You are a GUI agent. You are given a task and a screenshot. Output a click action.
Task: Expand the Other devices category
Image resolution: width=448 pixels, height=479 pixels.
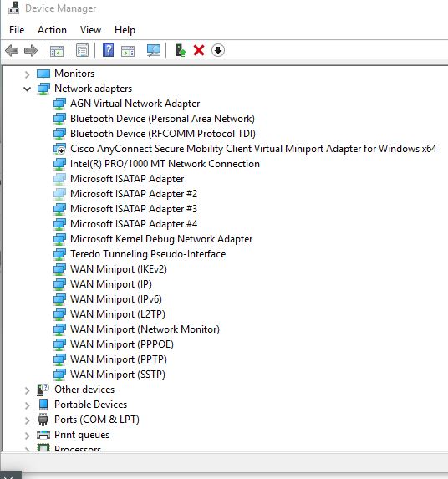coord(28,390)
